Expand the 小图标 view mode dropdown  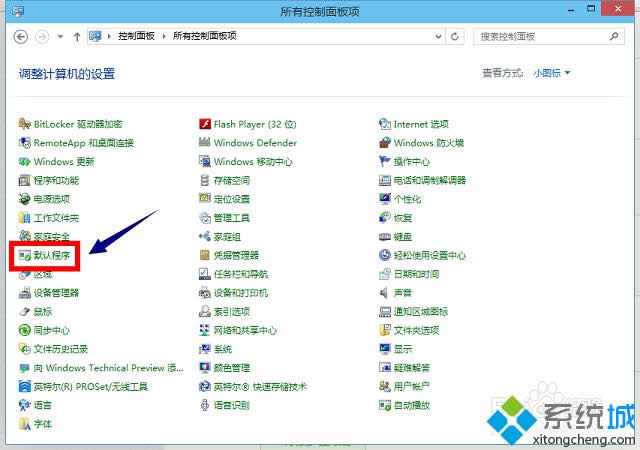552,73
